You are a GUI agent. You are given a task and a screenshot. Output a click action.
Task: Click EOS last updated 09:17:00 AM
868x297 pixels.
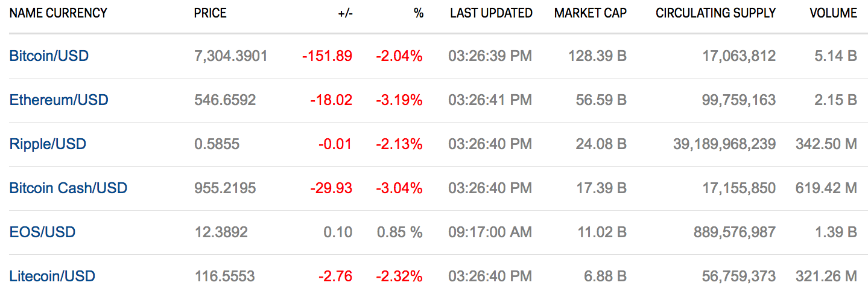[490, 232]
